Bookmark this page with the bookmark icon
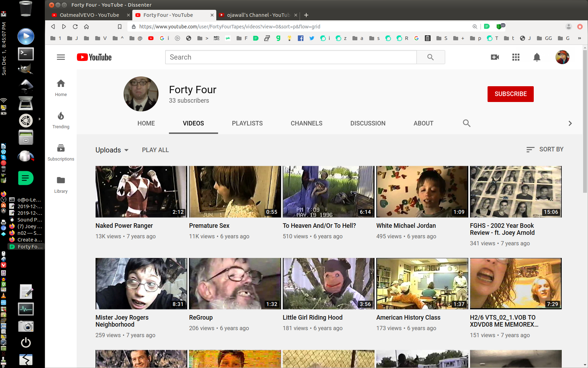 120,27
